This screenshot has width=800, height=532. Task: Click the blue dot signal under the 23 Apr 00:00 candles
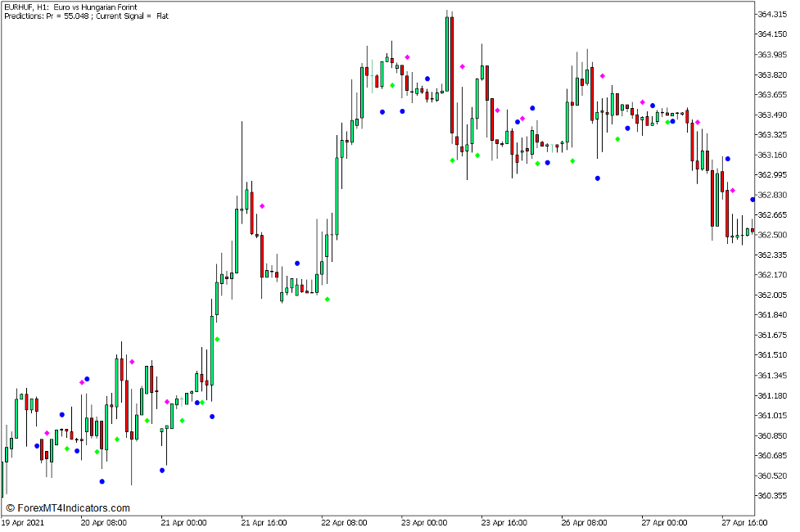(402, 110)
